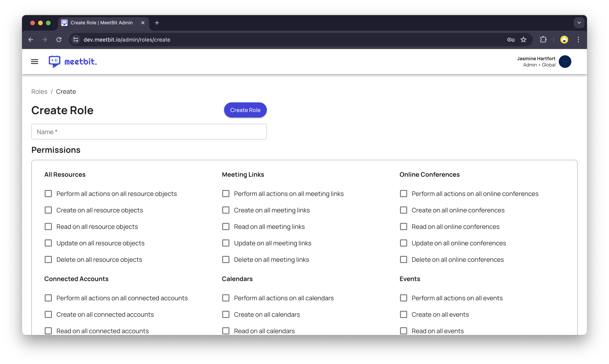Check Perform all actions on all resource objects
The image size is (609, 364).
48,194
